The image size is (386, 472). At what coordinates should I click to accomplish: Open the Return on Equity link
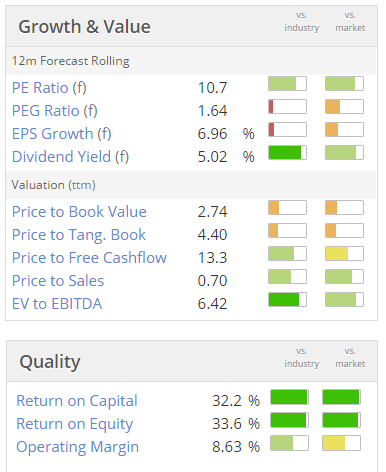tap(75, 424)
